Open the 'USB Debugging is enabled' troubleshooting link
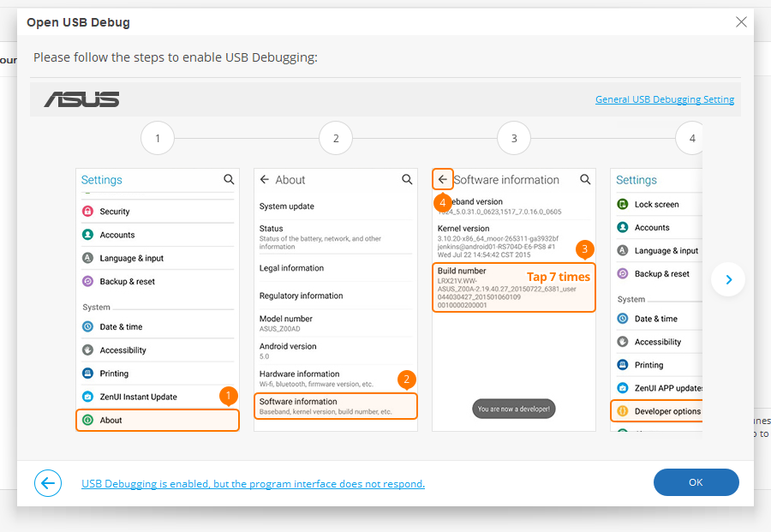 tap(253, 484)
